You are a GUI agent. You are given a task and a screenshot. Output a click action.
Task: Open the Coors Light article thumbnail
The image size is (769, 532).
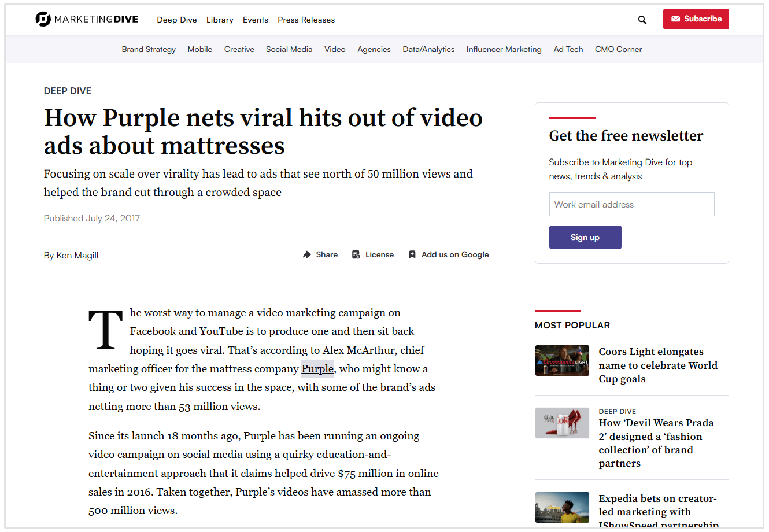(x=562, y=360)
